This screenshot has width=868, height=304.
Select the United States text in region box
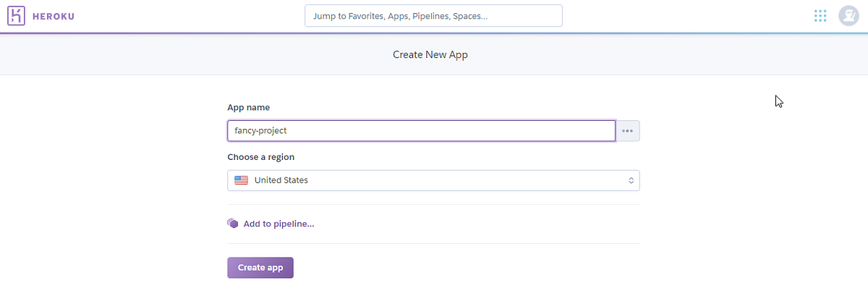(281, 180)
